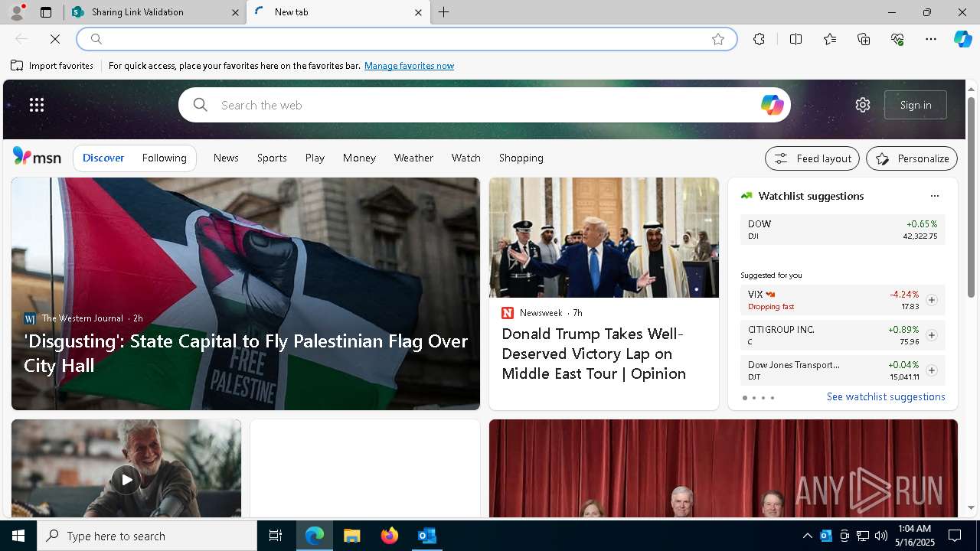This screenshot has height=551, width=980.
Task: Open File Explorer from taskbar
Action: point(352,536)
